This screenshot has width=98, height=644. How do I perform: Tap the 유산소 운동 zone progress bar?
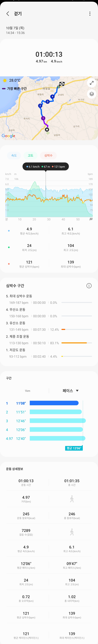pos(77,329)
